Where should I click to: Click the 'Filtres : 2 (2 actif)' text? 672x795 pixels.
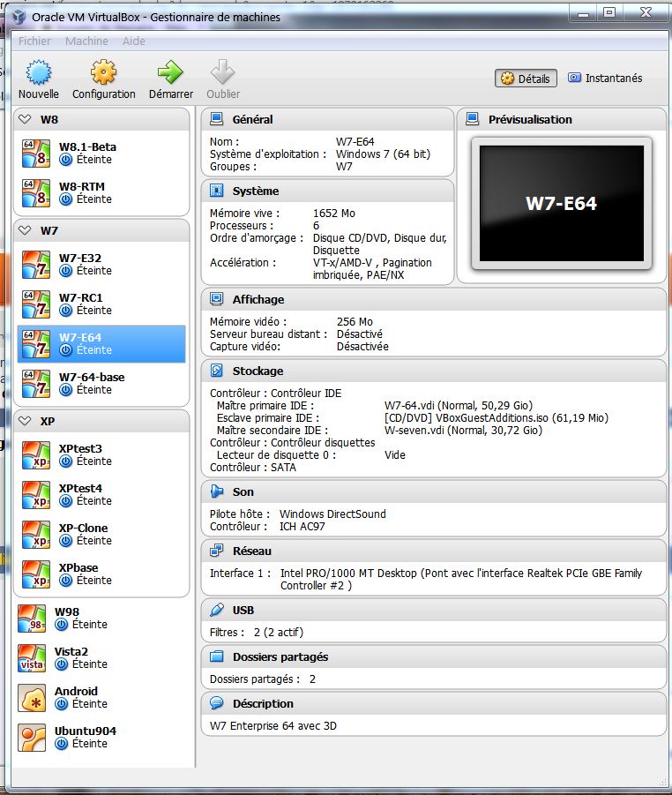257,633
